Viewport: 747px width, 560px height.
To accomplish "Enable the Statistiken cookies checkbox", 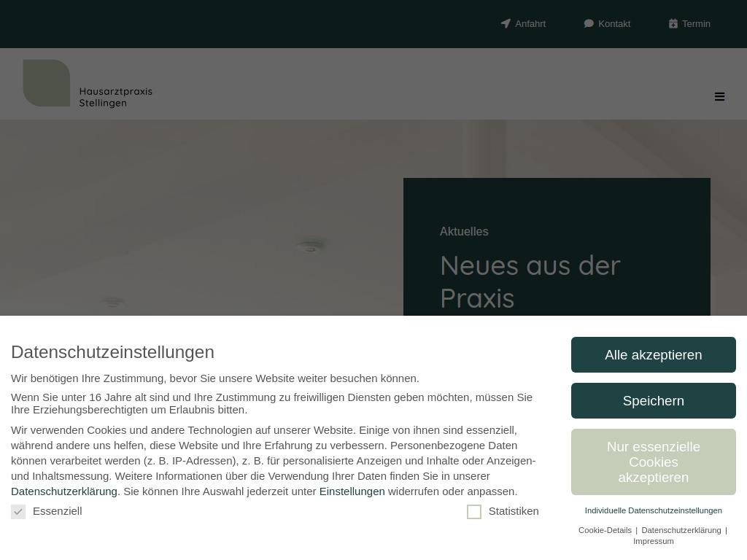I will 474,511.
